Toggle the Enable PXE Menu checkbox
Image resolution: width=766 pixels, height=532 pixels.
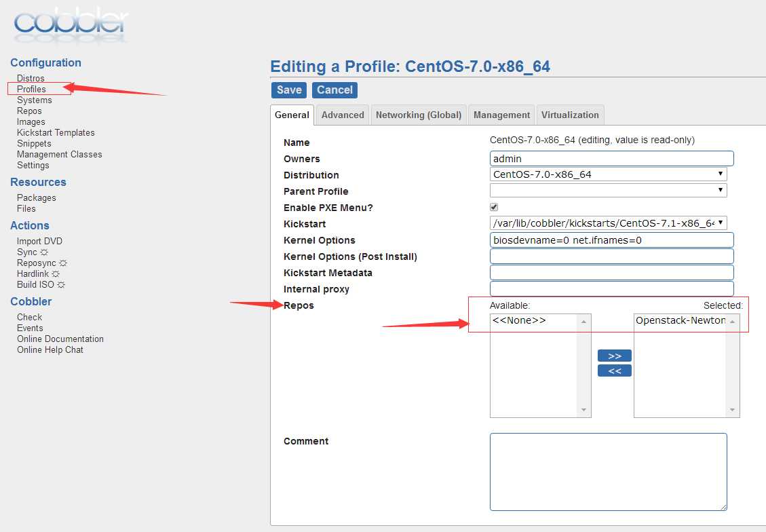coord(494,207)
